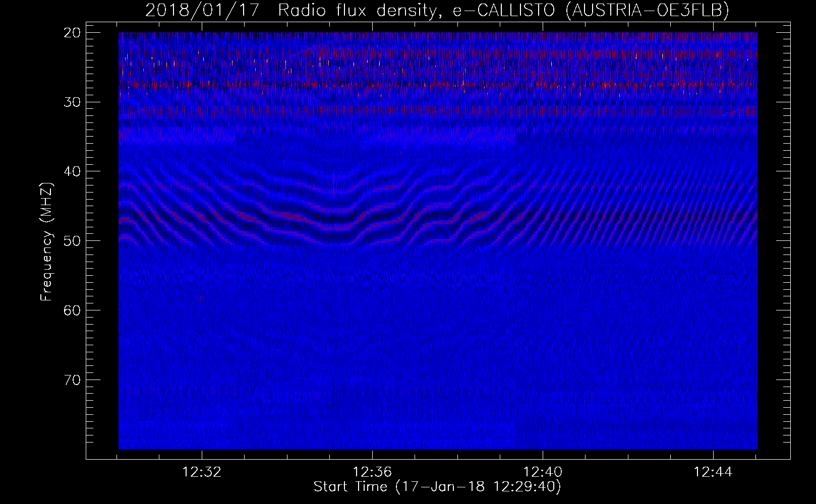Click the 20 MHz frequency tick label
The width and height of the screenshot is (816, 504).
(73, 33)
